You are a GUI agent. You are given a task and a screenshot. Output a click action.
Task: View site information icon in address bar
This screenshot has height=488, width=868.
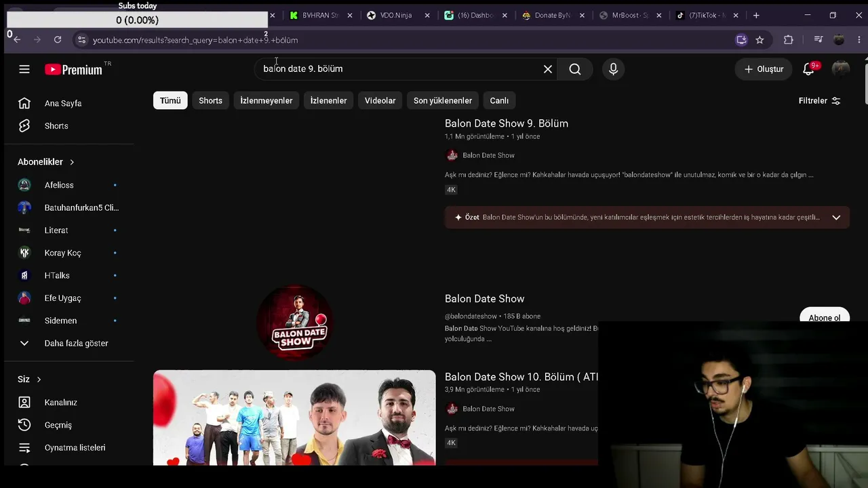coord(81,40)
